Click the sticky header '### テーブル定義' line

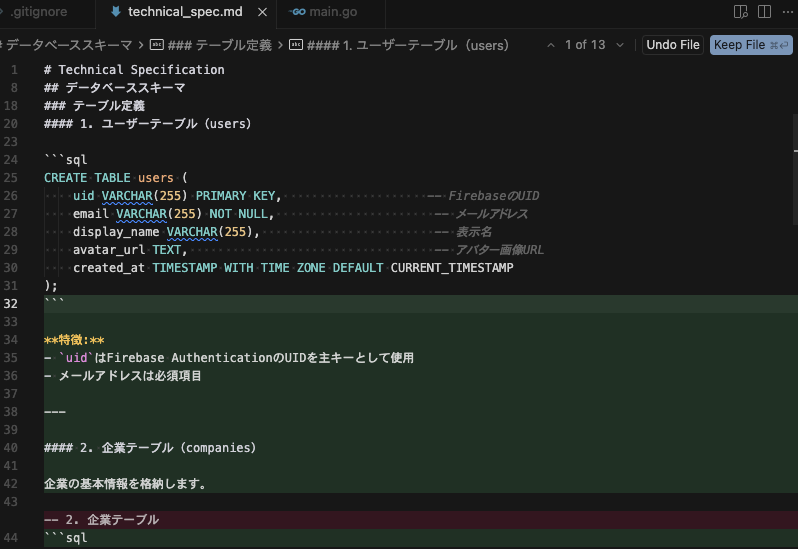pyautogui.click(x=94, y=106)
